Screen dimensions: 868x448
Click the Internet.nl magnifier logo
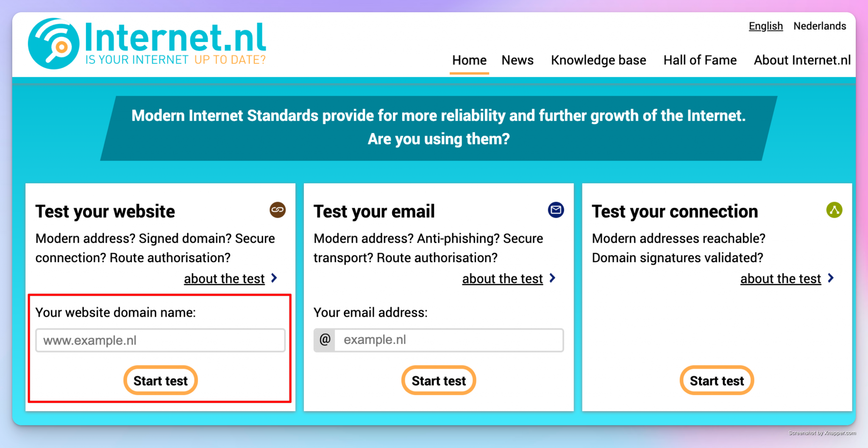(53, 44)
